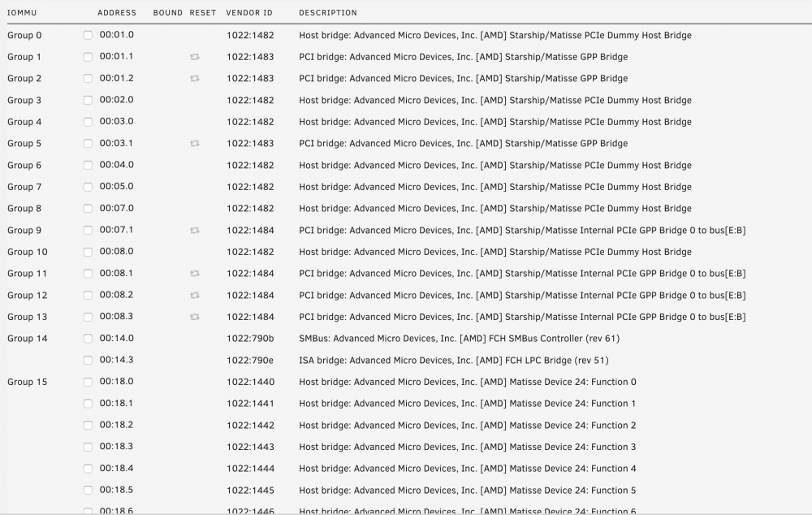This screenshot has width=812, height=515.
Task: Tick checkbox for device 00:01.0
Action: pyautogui.click(x=88, y=35)
